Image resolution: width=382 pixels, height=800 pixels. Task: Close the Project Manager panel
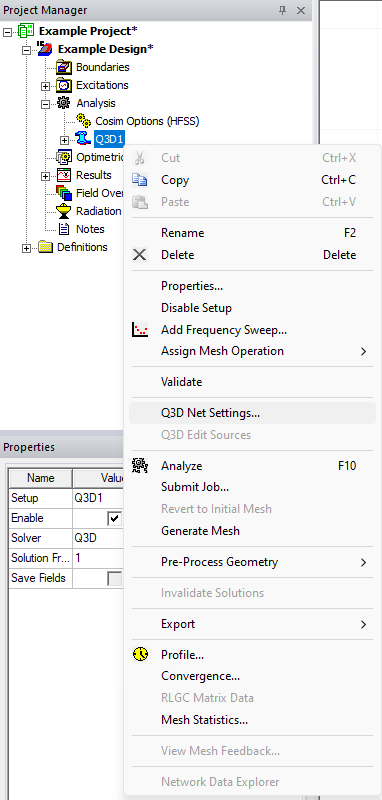(300, 10)
